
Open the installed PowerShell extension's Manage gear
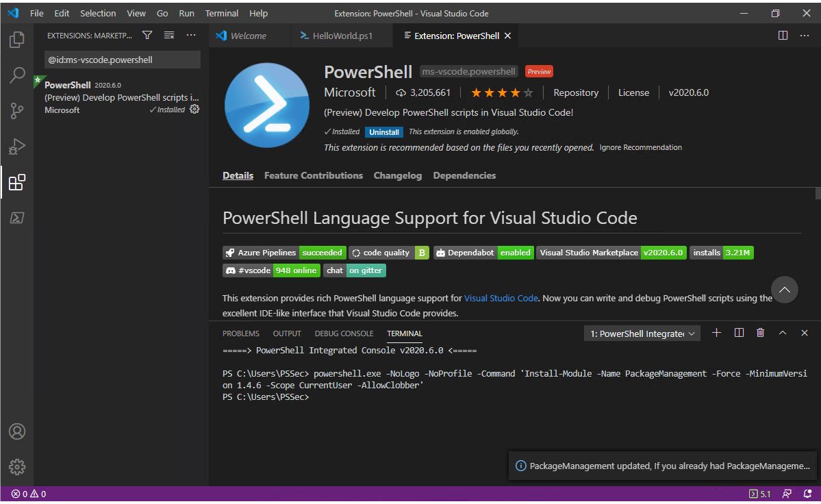click(194, 110)
